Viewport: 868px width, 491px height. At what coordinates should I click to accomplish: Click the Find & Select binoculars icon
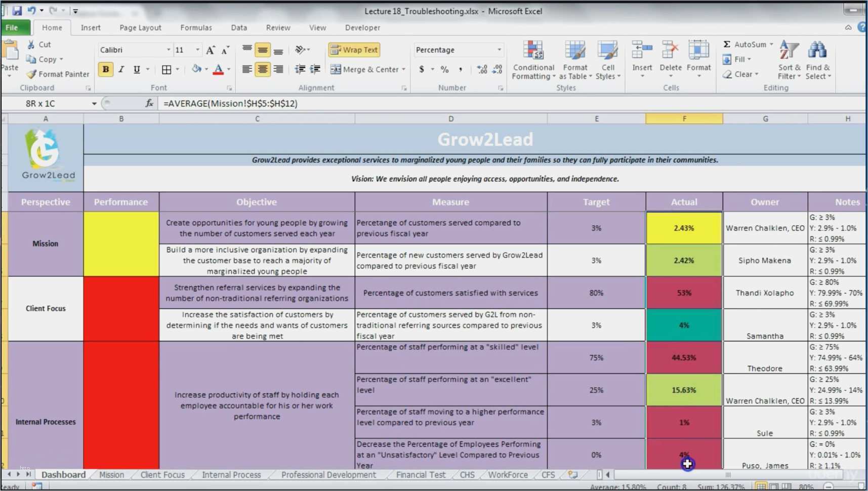click(817, 51)
